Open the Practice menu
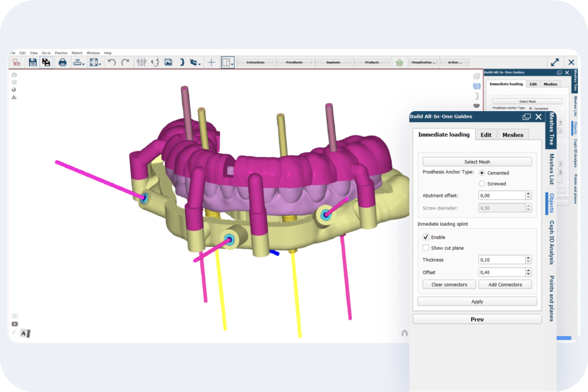Viewport: 588px width, 392px height. pyautogui.click(x=61, y=53)
